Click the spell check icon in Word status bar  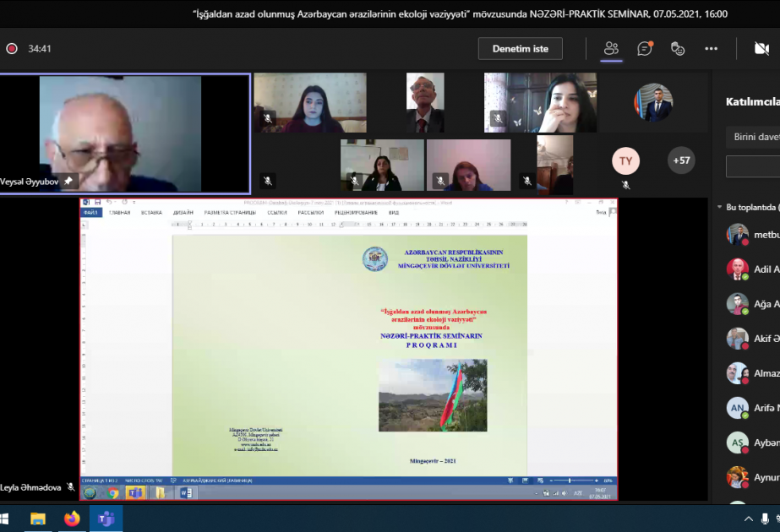point(173,480)
